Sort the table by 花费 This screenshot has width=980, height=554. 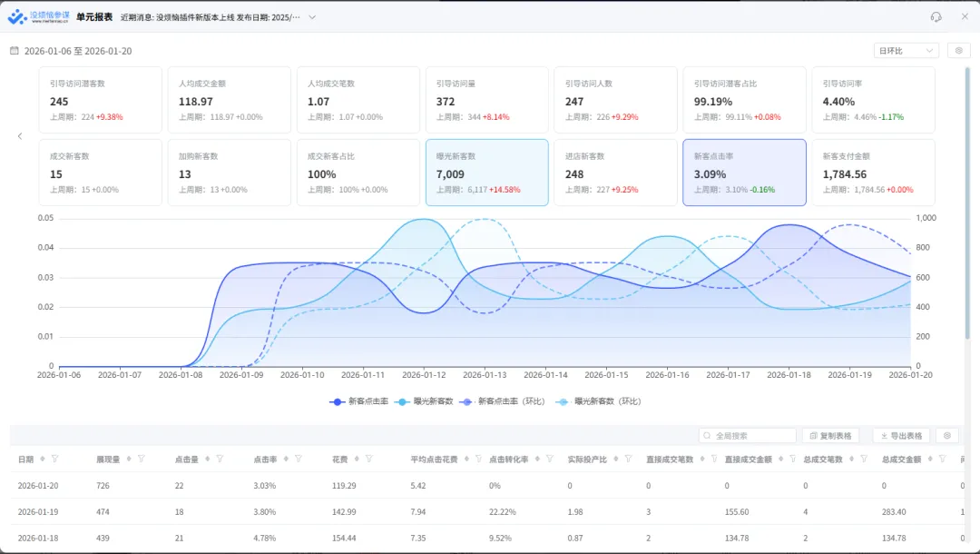pos(357,459)
